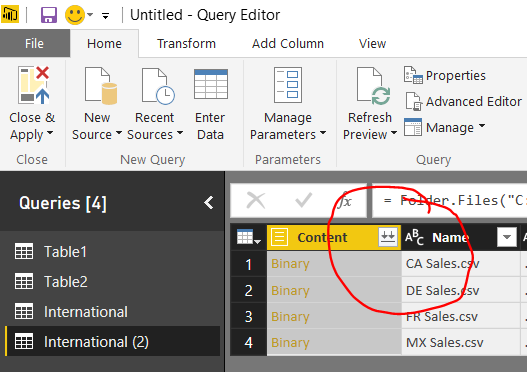The width and height of the screenshot is (527, 372).
Task: Save using the floppy disk icon
Action: 49,15
